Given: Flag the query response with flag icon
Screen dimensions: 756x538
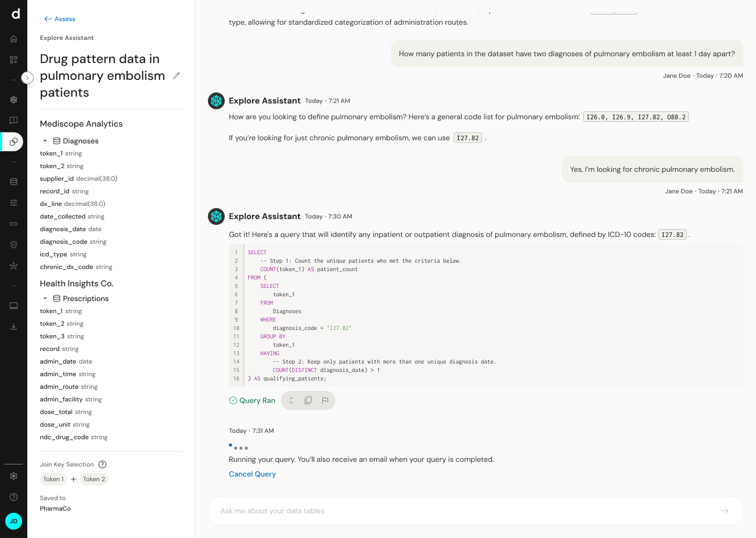Looking at the screenshot, I should [325, 400].
